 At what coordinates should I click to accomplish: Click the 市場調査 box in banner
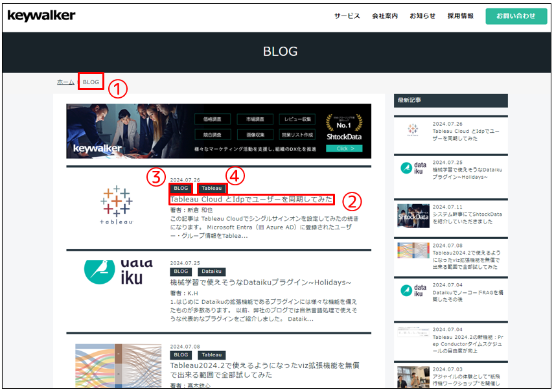click(255, 119)
